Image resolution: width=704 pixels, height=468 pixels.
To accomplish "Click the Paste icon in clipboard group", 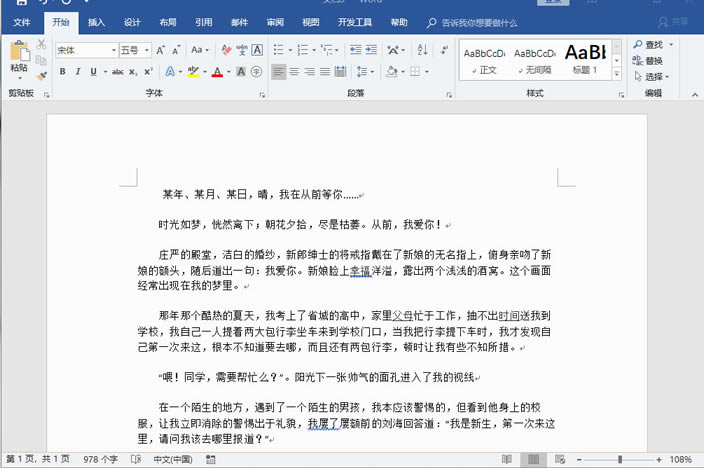I will [19, 51].
